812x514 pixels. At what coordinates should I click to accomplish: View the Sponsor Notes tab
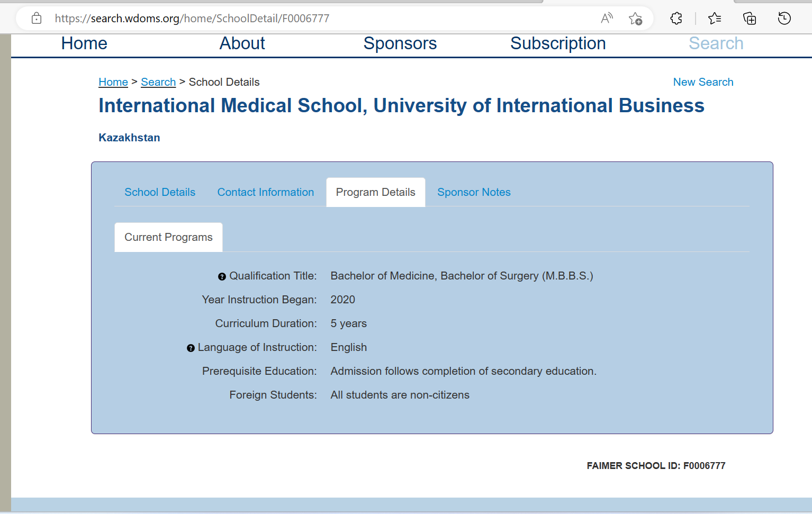tap(474, 192)
